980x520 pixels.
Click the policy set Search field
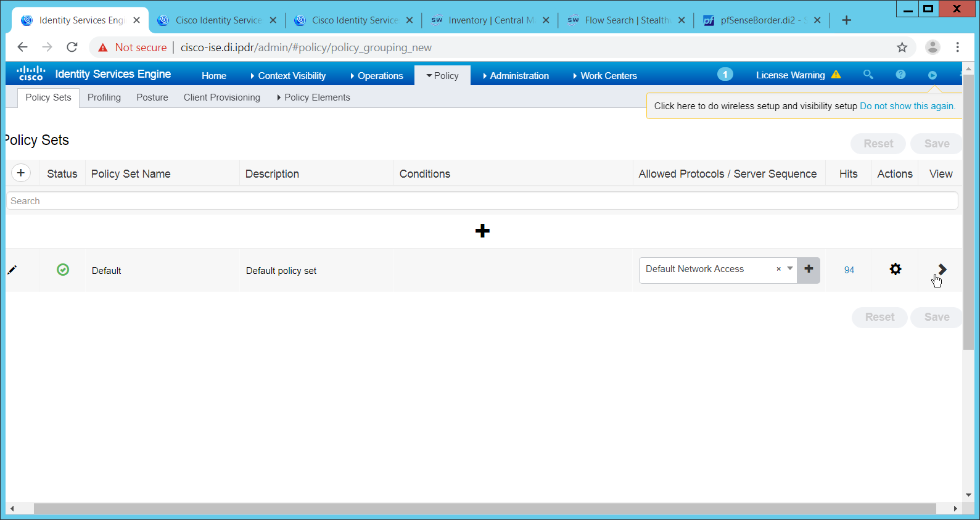pyautogui.click(x=481, y=201)
